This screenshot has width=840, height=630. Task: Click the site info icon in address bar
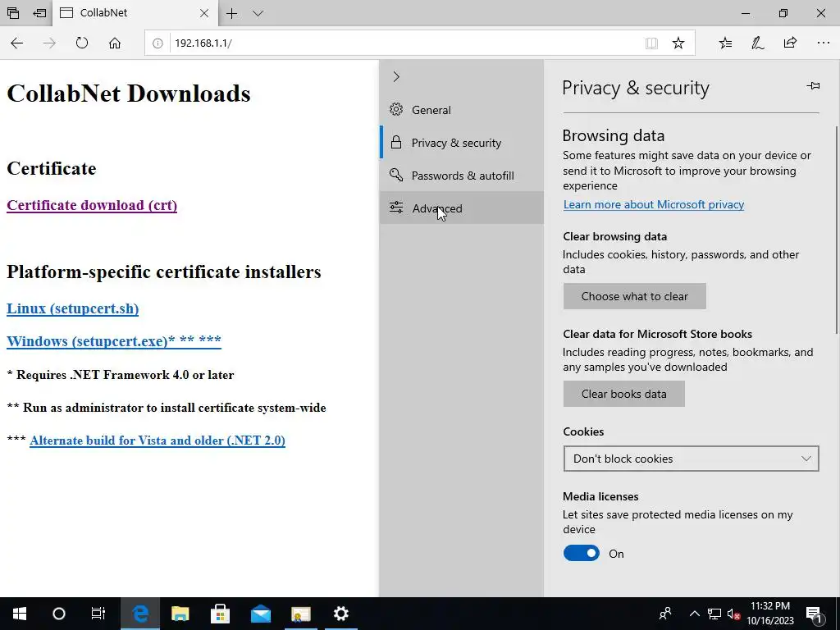[157, 43]
